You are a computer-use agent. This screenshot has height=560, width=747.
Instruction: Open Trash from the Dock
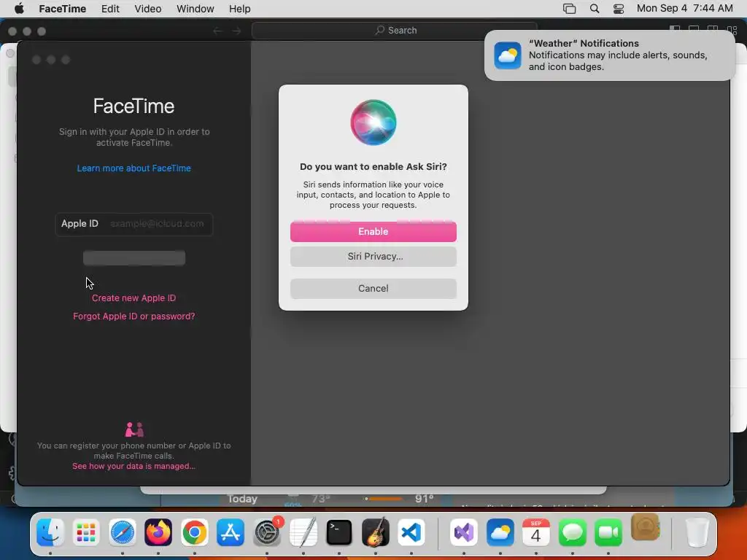(697, 532)
